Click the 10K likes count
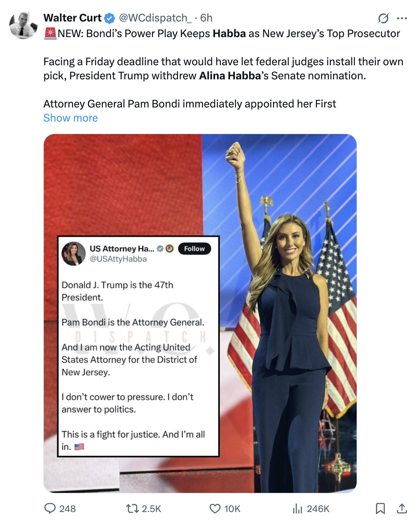Screen dimensions: 420x523 [232, 509]
